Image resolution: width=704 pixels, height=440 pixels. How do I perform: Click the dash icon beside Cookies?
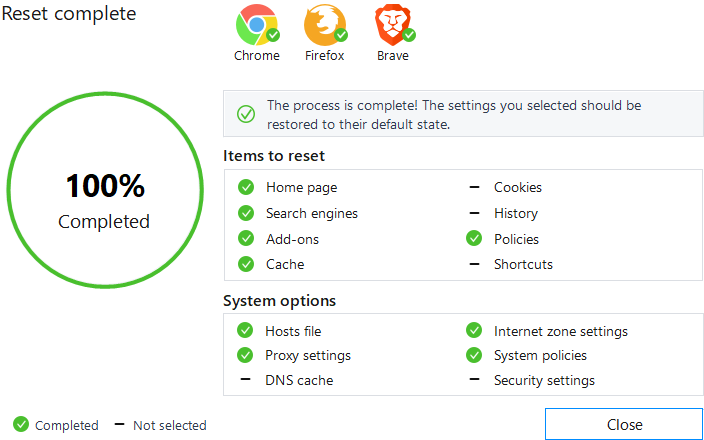[474, 187]
